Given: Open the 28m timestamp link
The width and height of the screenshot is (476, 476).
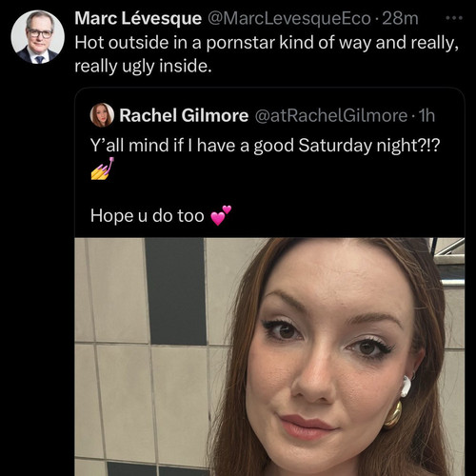Looking at the screenshot, I should (400, 19).
